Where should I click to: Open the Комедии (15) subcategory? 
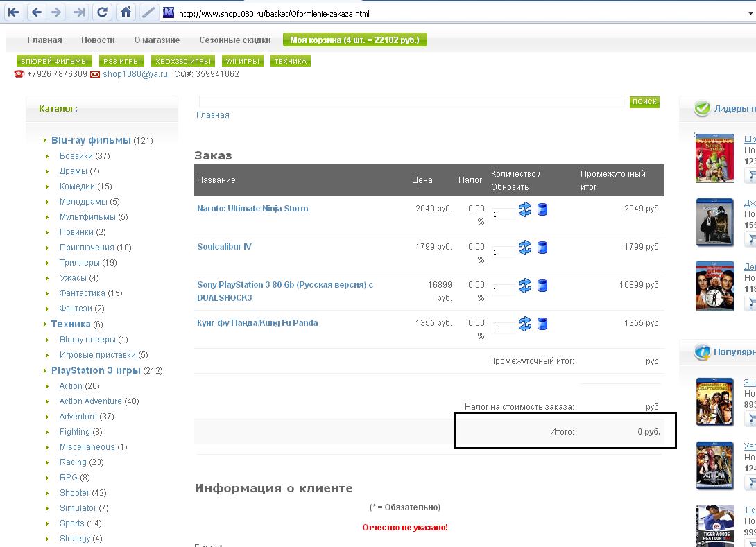[x=85, y=186]
